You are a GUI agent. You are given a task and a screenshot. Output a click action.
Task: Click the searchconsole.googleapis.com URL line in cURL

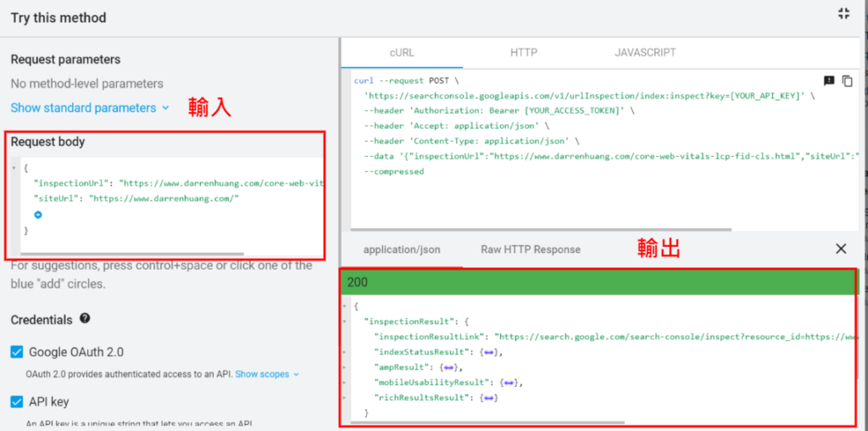(590, 96)
